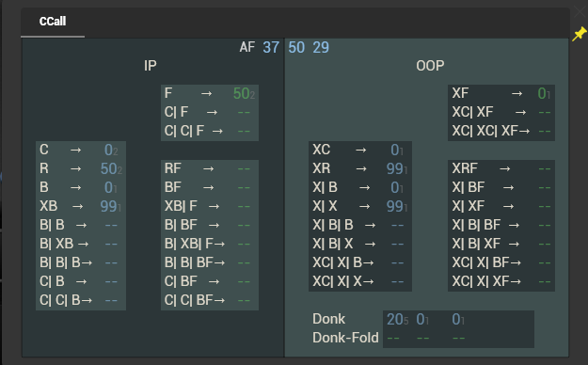Select the 'C| C| B' stat row
The image size is (588, 365).
pyautogui.click(x=81, y=300)
